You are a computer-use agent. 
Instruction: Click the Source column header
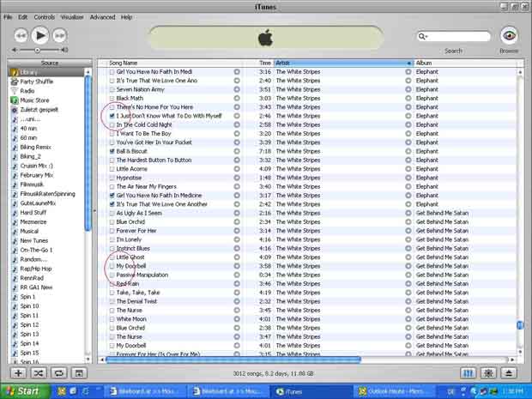click(x=50, y=63)
